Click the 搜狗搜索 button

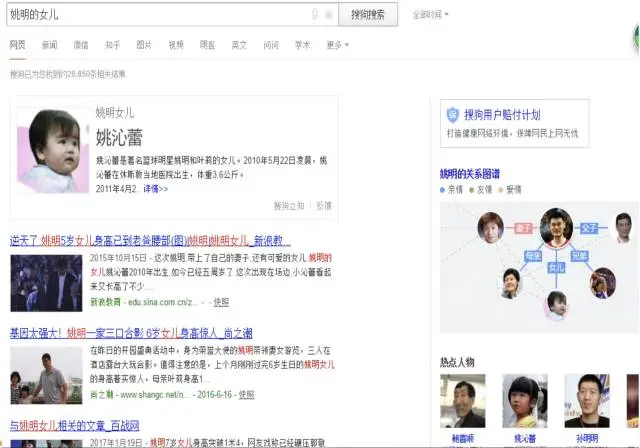[368, 15]
